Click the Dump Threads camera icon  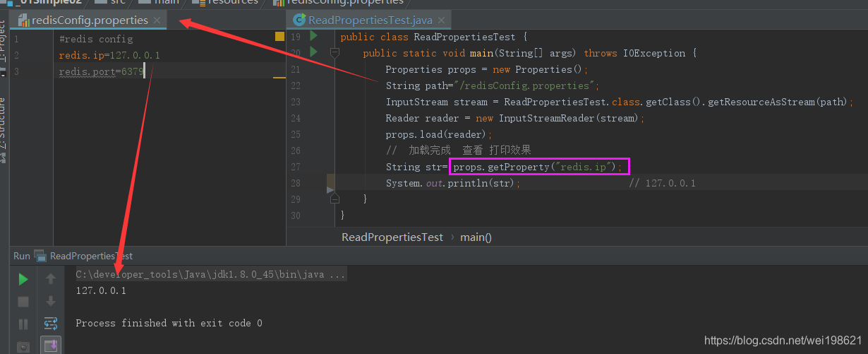[x=23, y=346]
